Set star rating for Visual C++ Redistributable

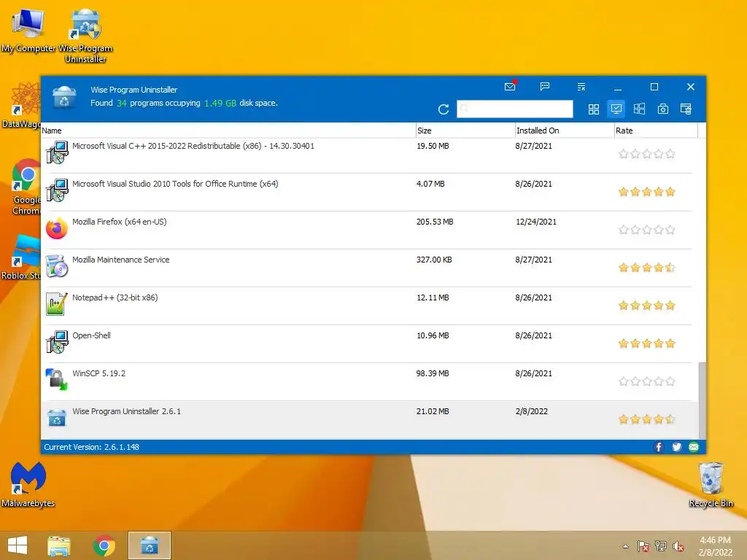[x=646, y=154]
